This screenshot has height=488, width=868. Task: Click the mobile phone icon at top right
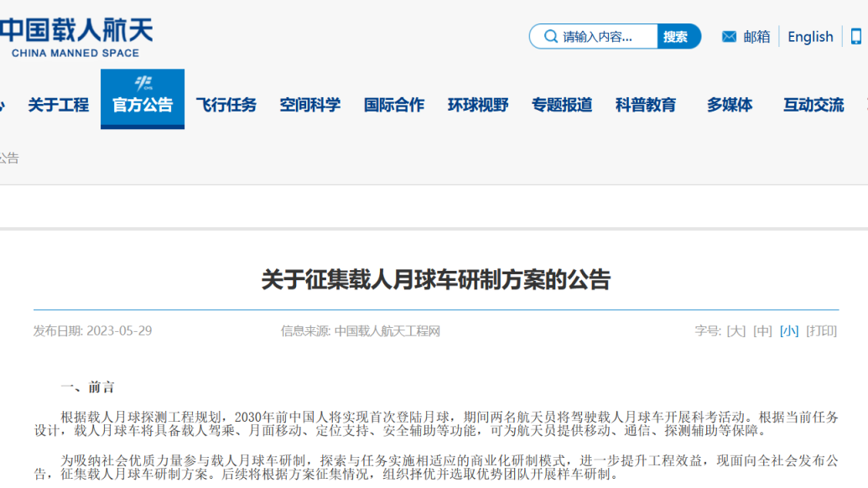pyautogui.click(x=856, y=36)
